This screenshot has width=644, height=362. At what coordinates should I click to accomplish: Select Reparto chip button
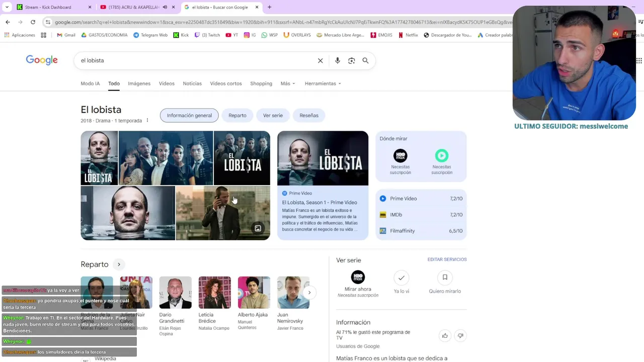237,116
